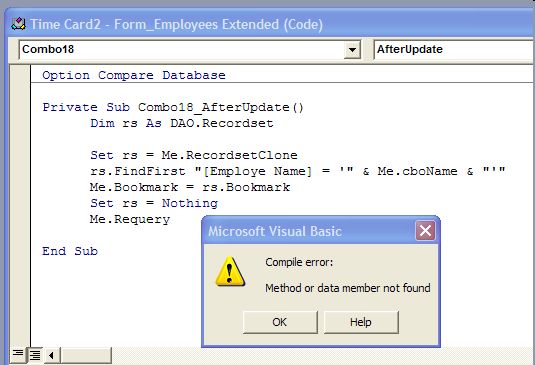Viewport: 535px width, 365px height.
Task: Click on Dim rs As DAO.Recordset line
Action: (182, 123)
